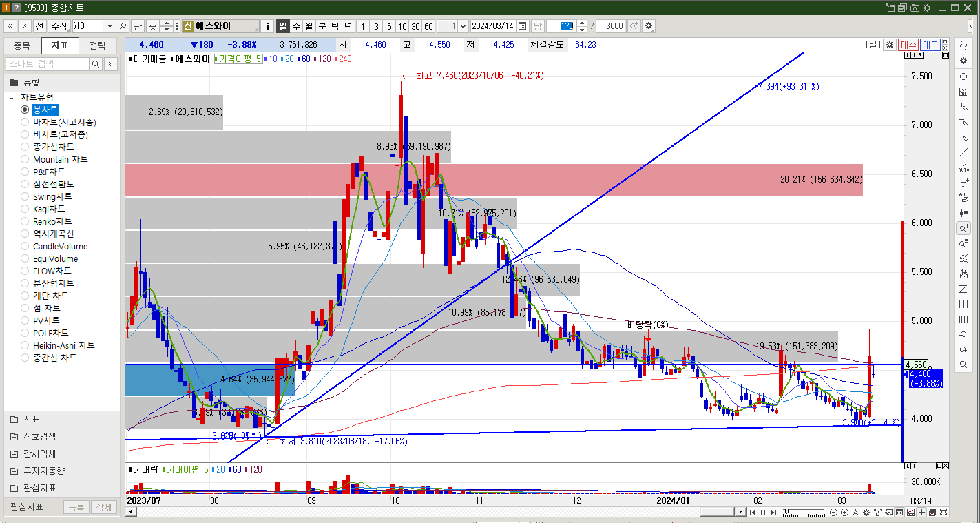Select the circle drawing tool in right toolbar
This screenshot has height=523, width=980.
point(963,76)
